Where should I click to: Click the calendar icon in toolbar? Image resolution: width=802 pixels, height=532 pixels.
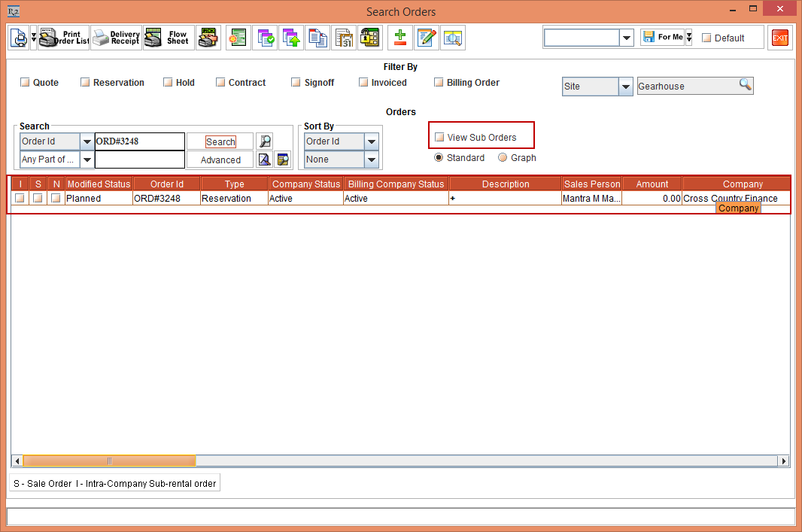click(x=344, y=38)
